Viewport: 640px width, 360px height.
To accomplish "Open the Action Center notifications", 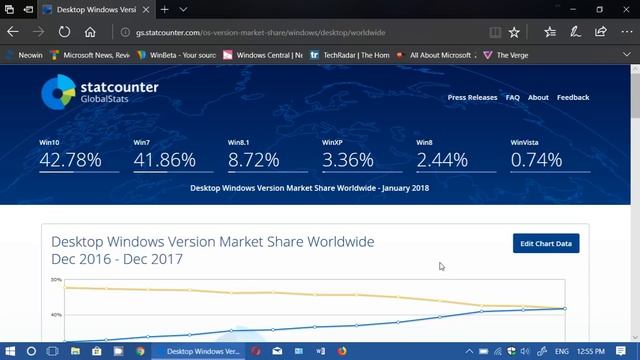I will pos(621,351).
